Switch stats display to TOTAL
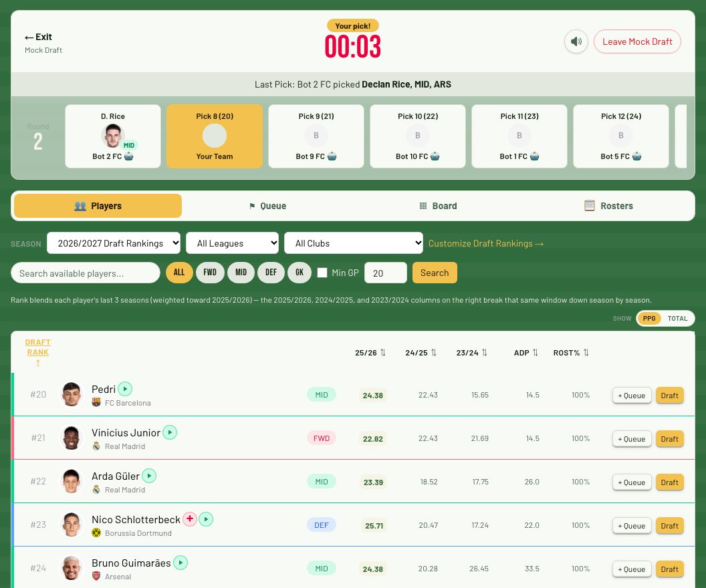The width and height of the screenshot is (706, 588). click(677, 318)
